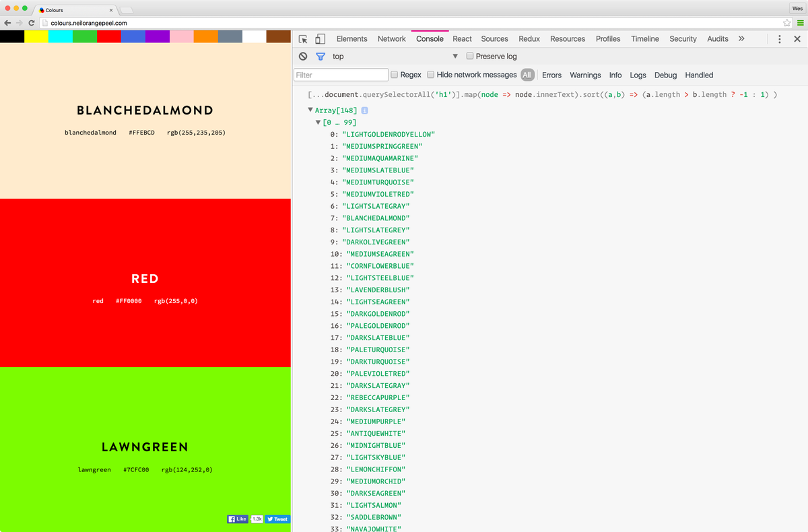This screenshot has width=808, height=532.
Task: Click the #FFEBCD hex value
Action: point(141,133)
